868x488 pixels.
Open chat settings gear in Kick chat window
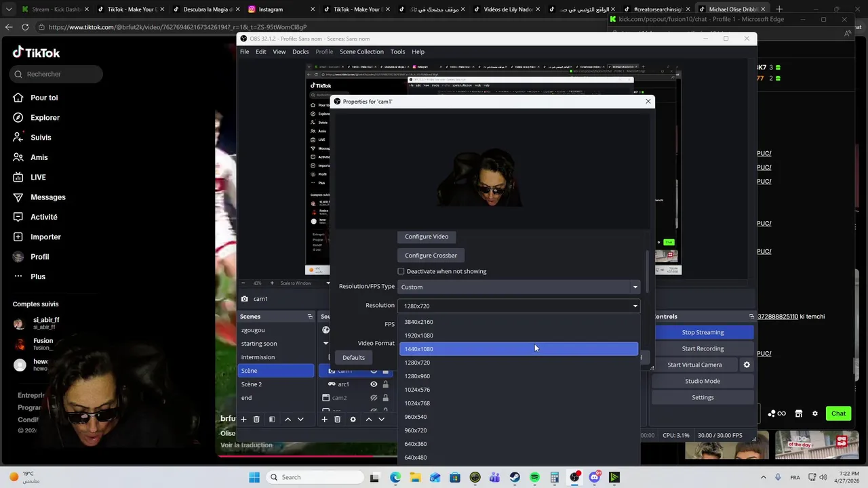[x=815, y=413]
